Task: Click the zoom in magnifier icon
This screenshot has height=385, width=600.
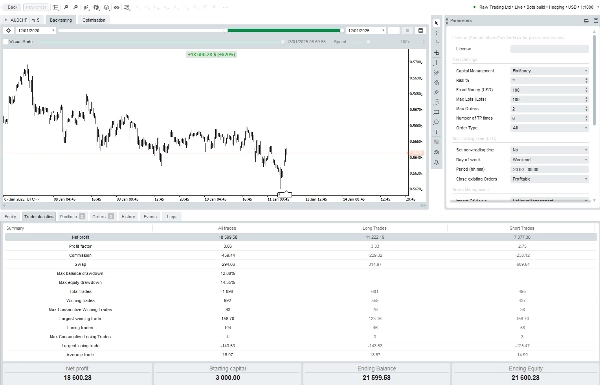Action: click(x=66, y=7)
